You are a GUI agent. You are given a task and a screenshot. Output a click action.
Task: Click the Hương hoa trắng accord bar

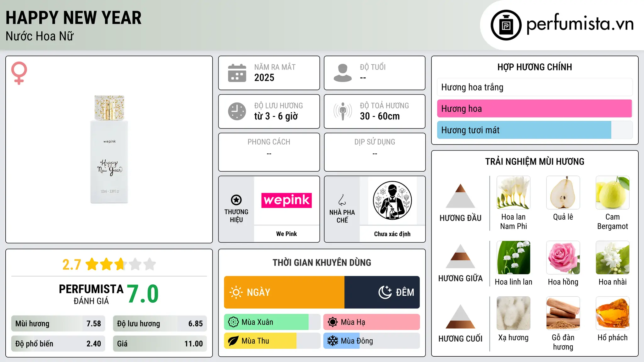(x=535, y=87)
